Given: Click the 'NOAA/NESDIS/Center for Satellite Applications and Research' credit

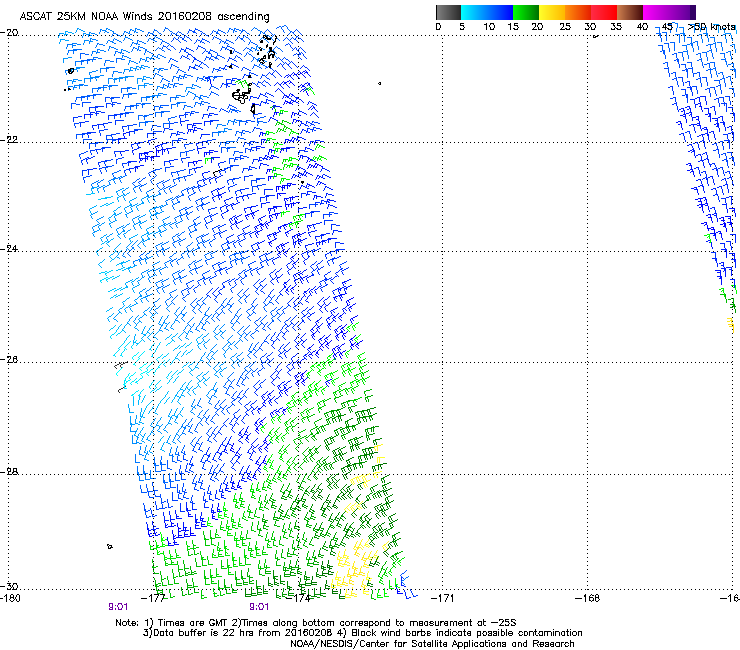Looking at the screenshot, I should coord(432,644).
